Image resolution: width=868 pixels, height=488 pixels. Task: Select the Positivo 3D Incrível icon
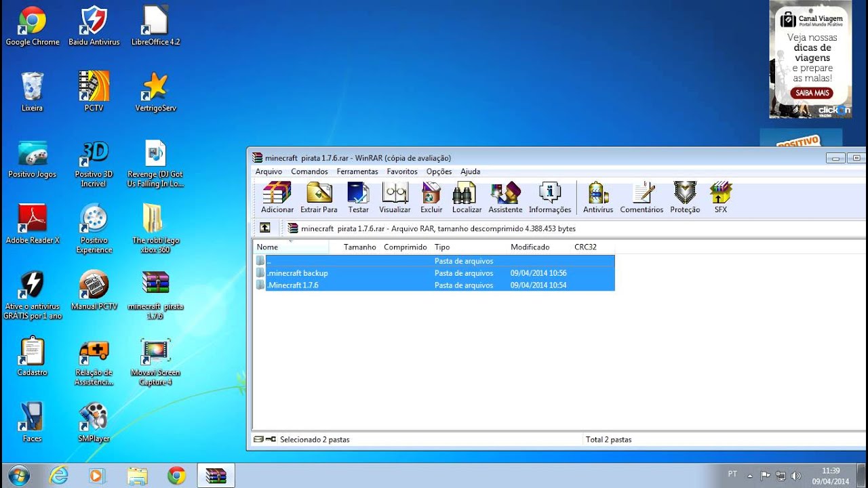[x=94, y=164]
